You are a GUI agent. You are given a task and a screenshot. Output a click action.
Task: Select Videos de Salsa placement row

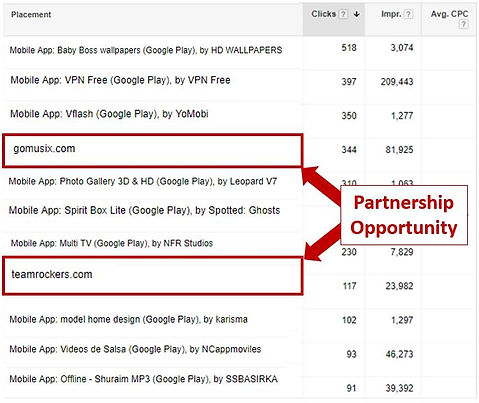pyautogui.click(x=135, y=349)
